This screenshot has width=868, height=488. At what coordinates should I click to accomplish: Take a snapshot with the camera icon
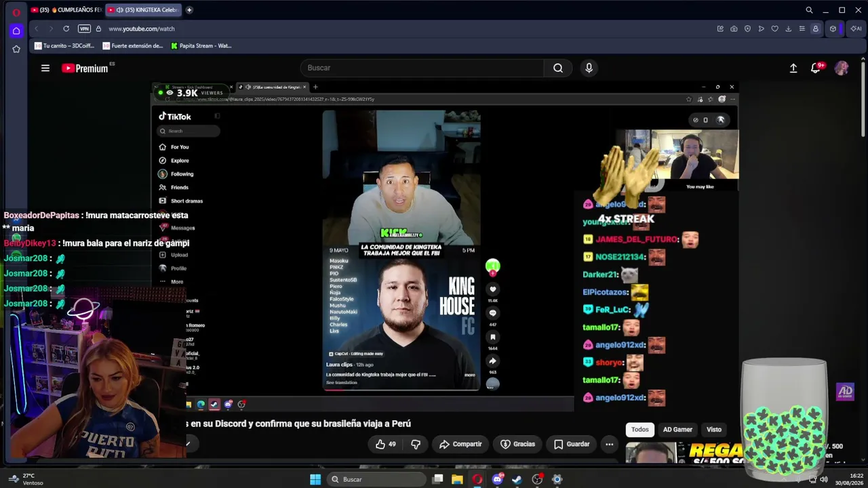734,28
